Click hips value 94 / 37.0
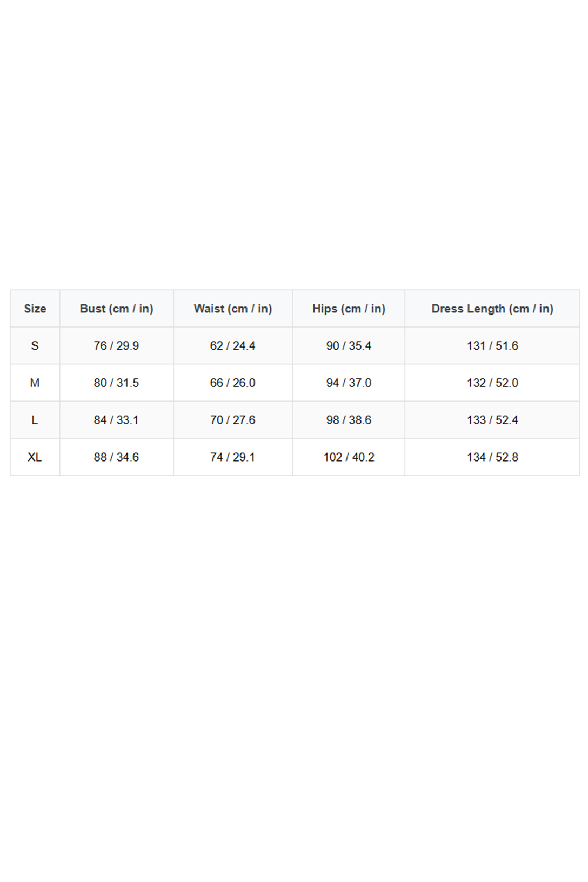The image size is (588, 882). (x=349, y=383)
